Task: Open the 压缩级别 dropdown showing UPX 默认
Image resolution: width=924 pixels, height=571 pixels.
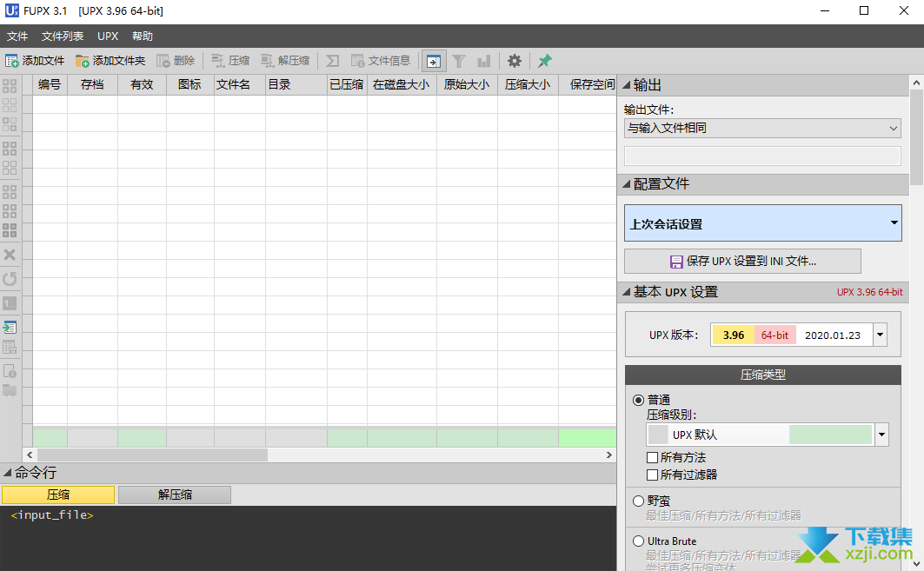Action: (768, 435)
